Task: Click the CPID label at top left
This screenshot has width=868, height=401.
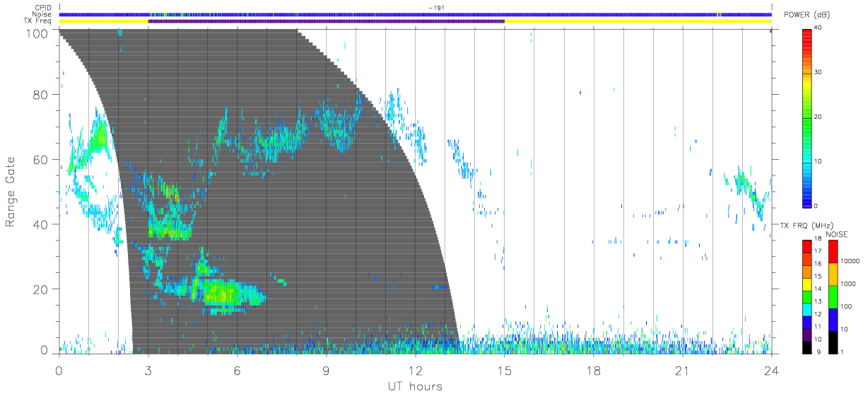Action: click(x=43, y=8)
